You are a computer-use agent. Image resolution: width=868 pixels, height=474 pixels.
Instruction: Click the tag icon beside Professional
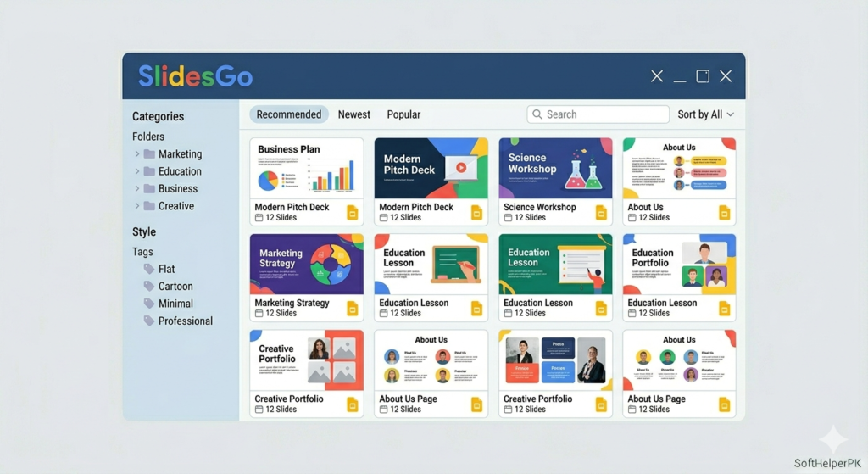(x=149, y=320)
